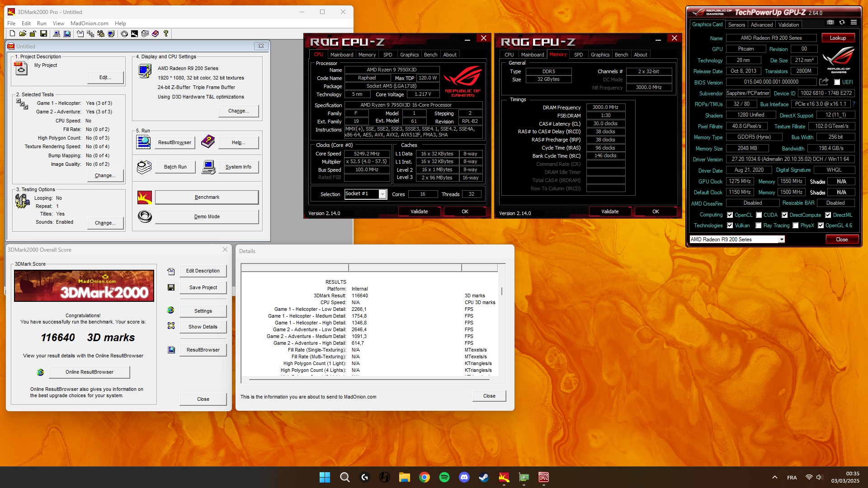The width and height of the screenshot is (868, 488).
Task: Toggle the OpenCL checkbox
Action: pyautogui.click(x=730, y=215)
